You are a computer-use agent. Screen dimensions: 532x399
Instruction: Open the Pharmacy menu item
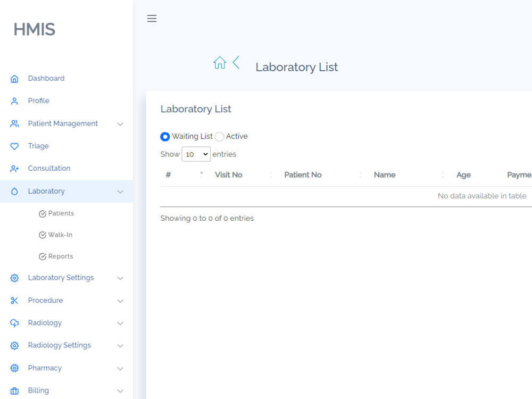click(45, 368)
